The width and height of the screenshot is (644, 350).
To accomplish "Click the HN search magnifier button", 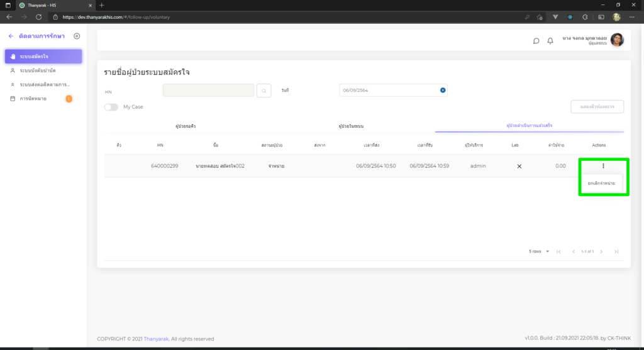I will coord(265,90).
